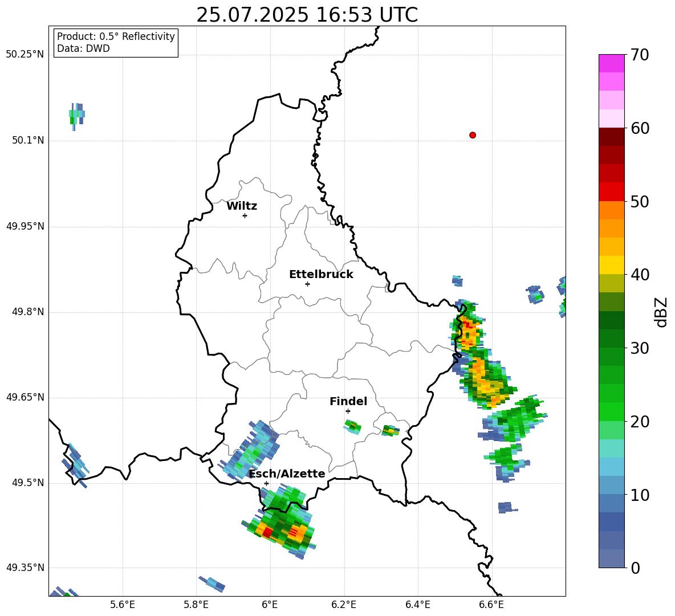Viewport: 675px width, 616px height.
Task: Click the colorbar tick label 20
Action: pyautogui.click(x=640, y=422)
